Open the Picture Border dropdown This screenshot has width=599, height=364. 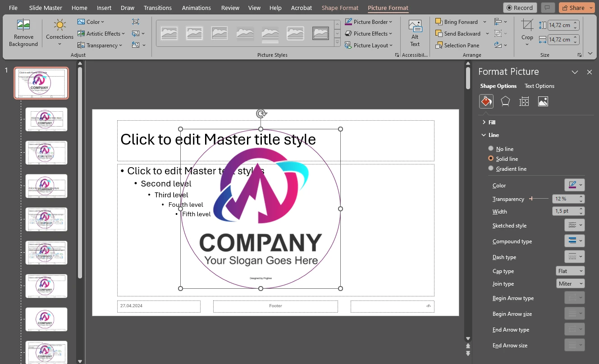[x=369, y=21]
